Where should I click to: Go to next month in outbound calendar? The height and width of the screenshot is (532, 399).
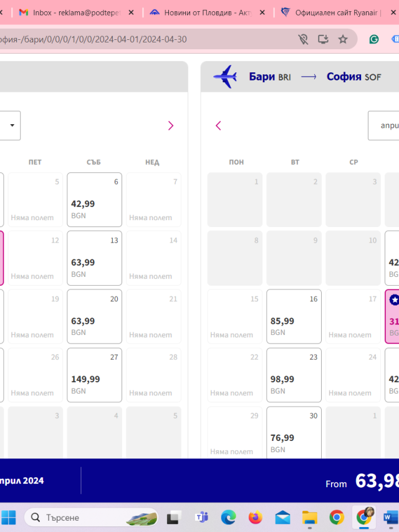click(171, 126)
